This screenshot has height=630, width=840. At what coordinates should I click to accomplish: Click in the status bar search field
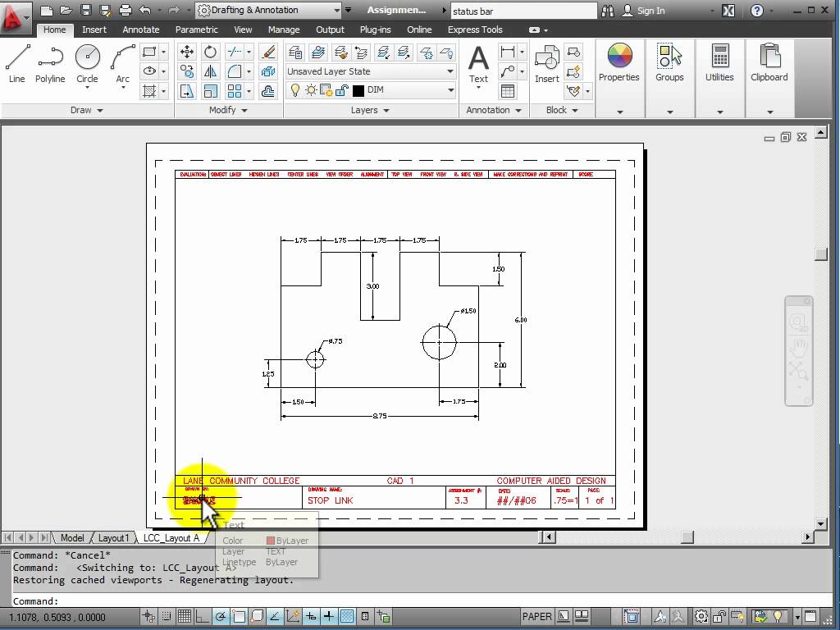pyautogui.click(x=523, y=11)
